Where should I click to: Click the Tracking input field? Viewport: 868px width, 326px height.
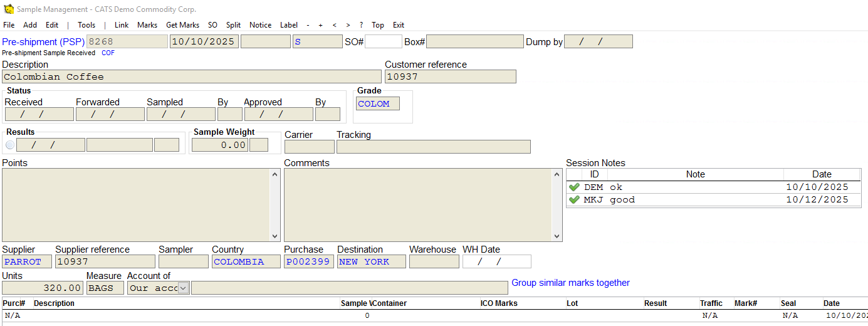click(x=433, y=147)
